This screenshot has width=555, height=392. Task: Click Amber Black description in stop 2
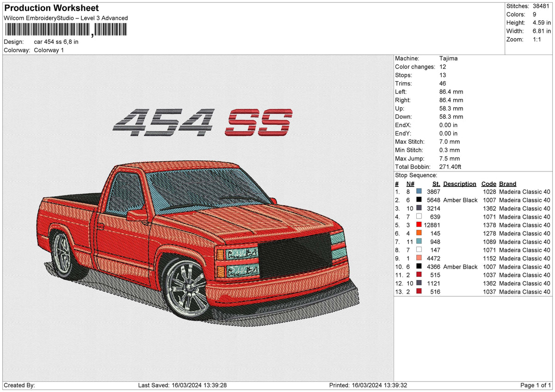point(460,200)
